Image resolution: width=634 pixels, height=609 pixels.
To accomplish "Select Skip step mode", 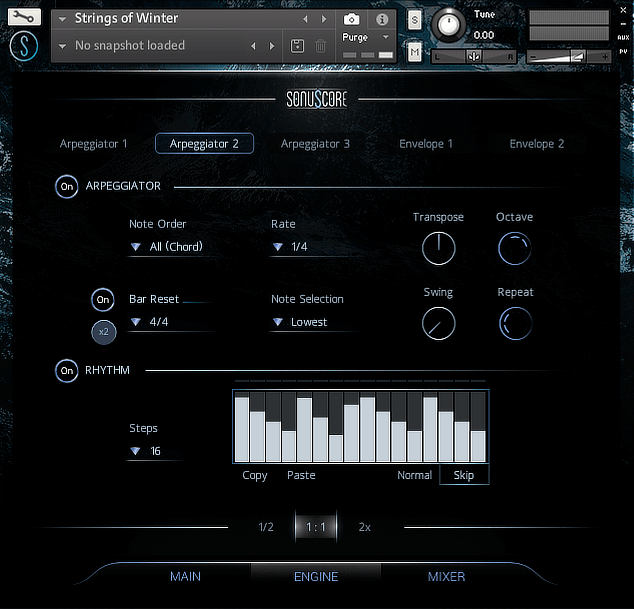I will click(464, 475).
